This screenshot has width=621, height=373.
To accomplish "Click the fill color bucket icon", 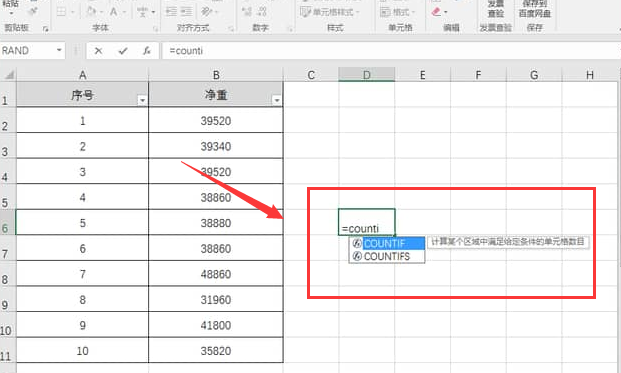I will (91, 11).
